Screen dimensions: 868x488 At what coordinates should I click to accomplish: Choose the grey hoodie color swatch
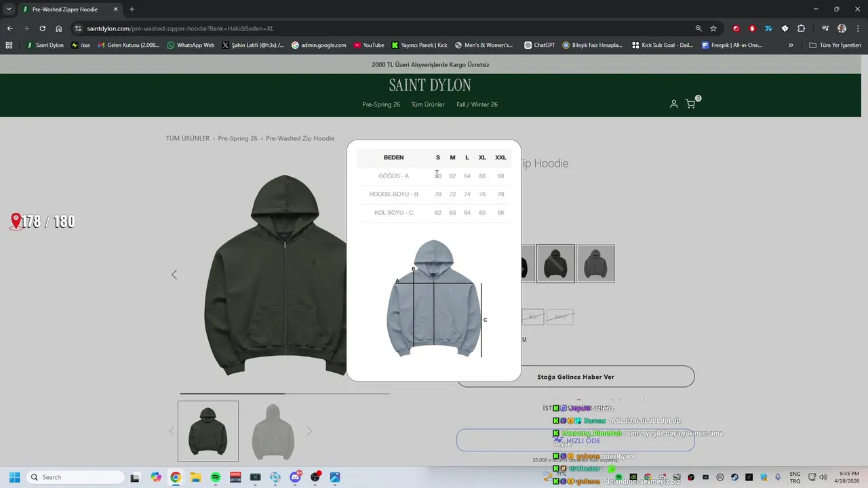tap(595, 264)
